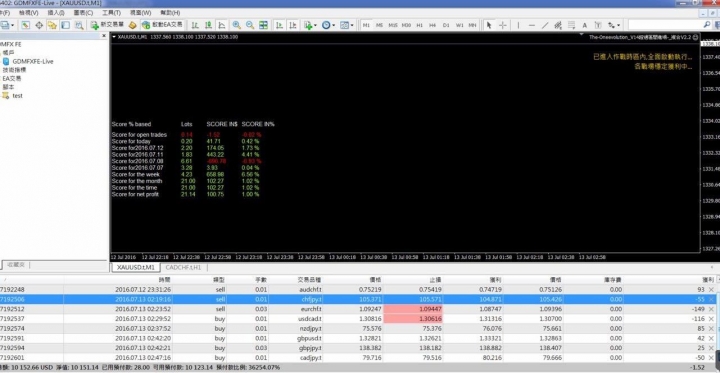This screenshot has width=720, height=373.
Task: Select the equidistant channel tool
Action: click(x=558, y=25)
